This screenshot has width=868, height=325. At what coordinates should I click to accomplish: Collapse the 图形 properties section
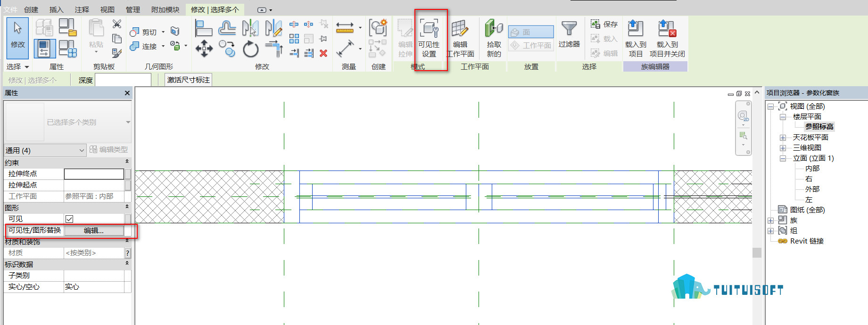click(127, 207)
